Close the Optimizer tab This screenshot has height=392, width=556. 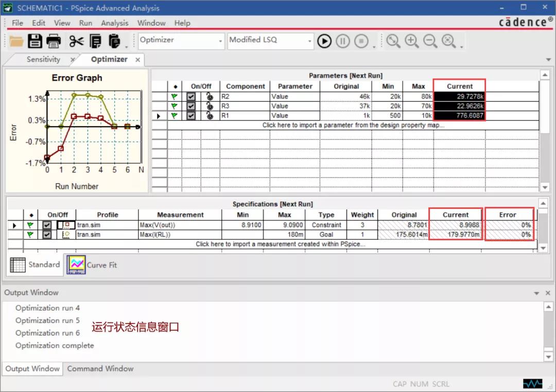click(137, 60)
